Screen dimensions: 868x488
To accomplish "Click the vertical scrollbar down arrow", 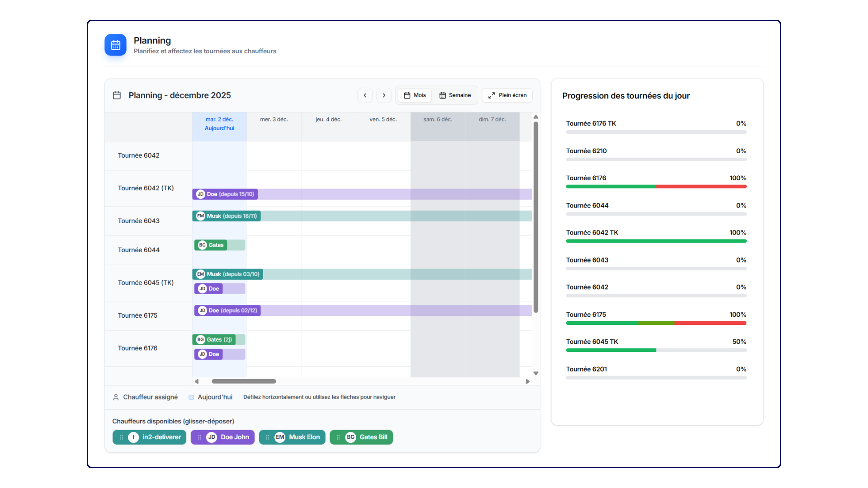I will tap(536, 373).
